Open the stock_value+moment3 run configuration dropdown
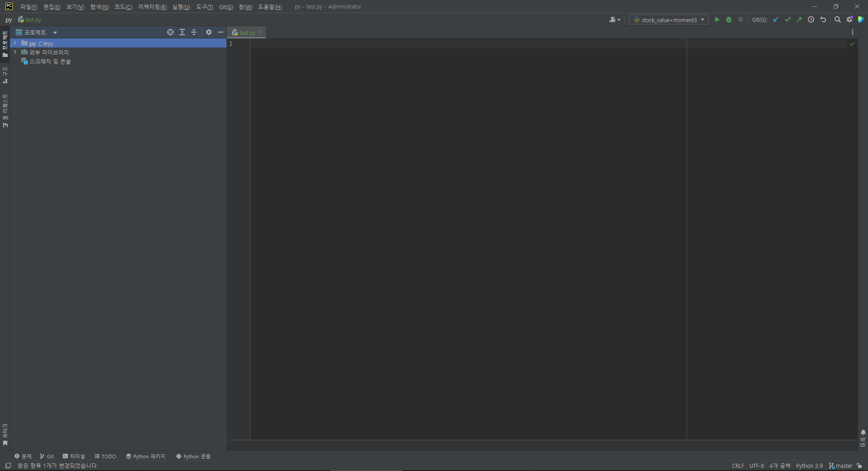The image size is (868, 471). 669,20
